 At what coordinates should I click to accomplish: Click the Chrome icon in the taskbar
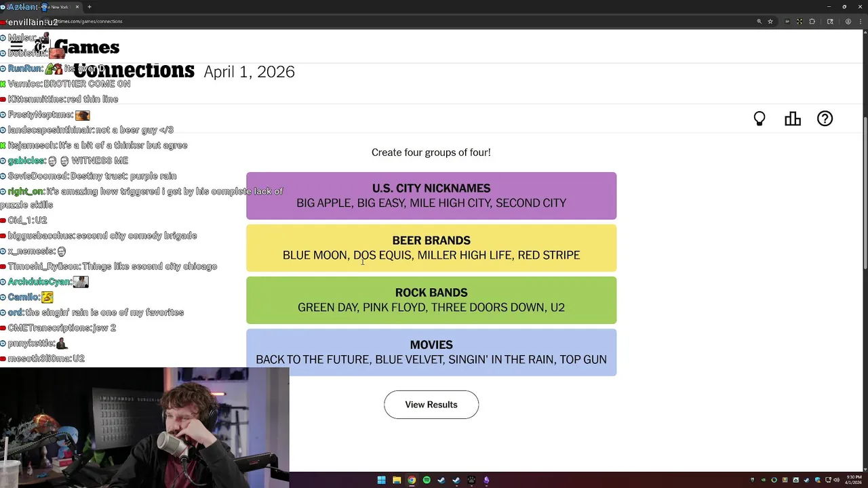[x=412, y=481]
